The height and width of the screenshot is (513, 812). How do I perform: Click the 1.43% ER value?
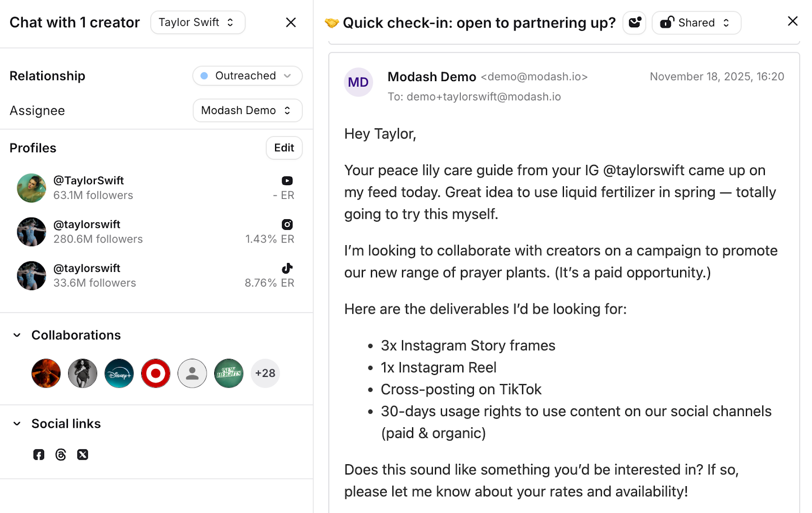269,239
